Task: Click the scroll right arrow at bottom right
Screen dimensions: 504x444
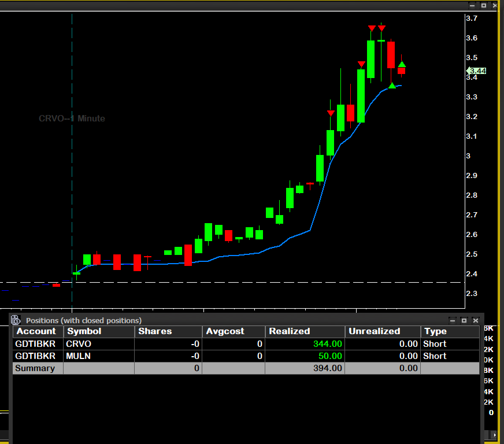Action: [x=494, y=435]
